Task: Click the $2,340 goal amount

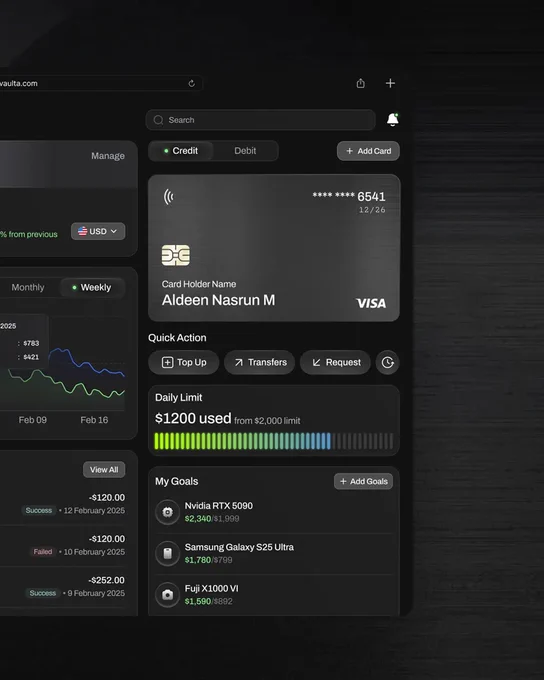Action: (198, 519)
